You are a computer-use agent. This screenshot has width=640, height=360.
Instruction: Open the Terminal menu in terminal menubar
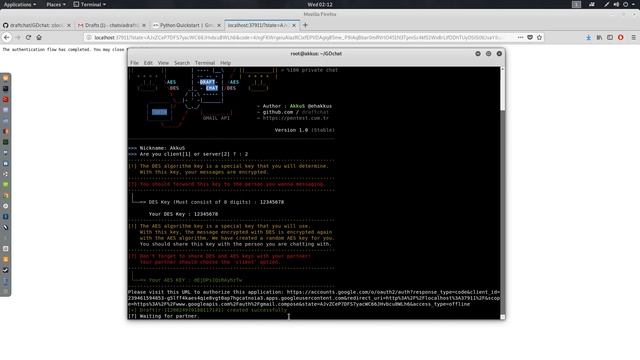205,63
